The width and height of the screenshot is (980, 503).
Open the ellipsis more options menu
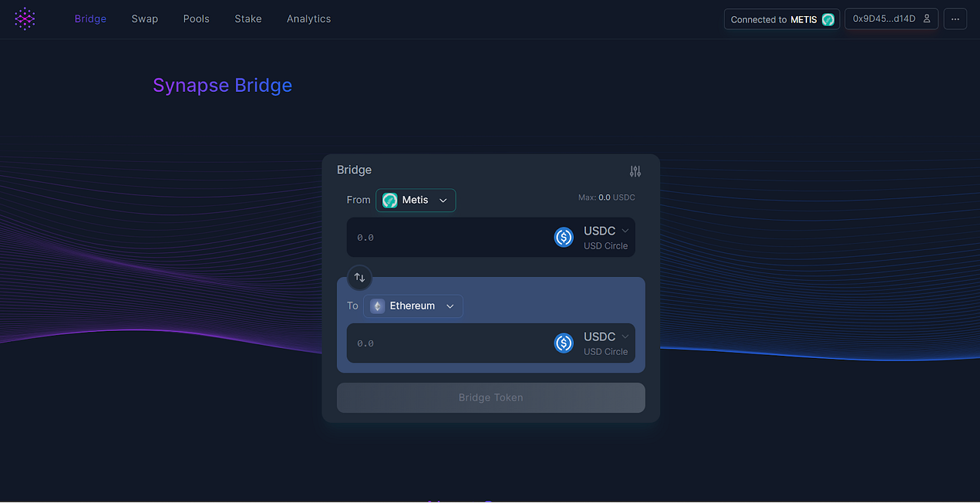pos(955,19)
